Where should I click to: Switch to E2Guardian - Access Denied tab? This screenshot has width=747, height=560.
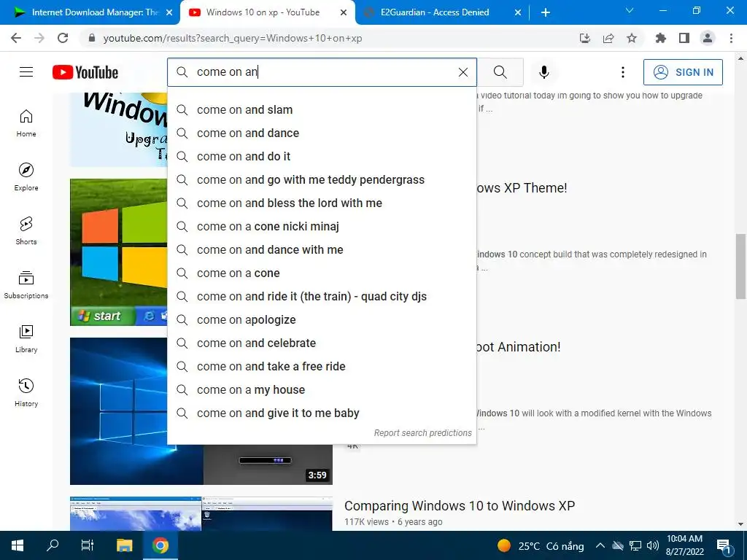pyautogui.click(x=443, y=12)
